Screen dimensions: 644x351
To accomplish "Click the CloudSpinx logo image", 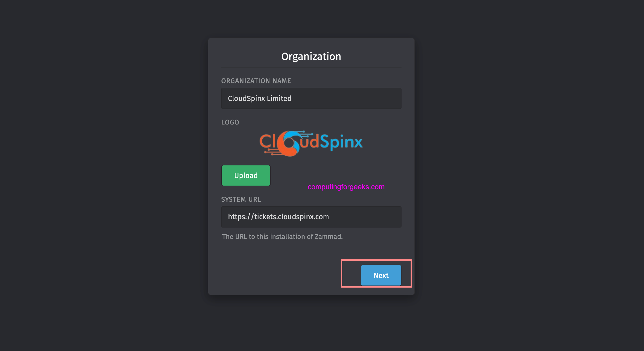I will [311, 143].
